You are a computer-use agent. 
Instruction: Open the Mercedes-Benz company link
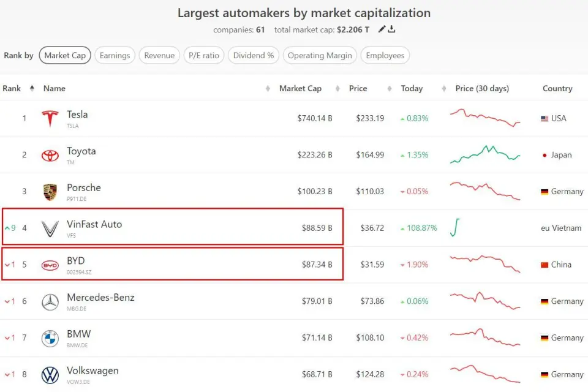[x=100, y=298]
